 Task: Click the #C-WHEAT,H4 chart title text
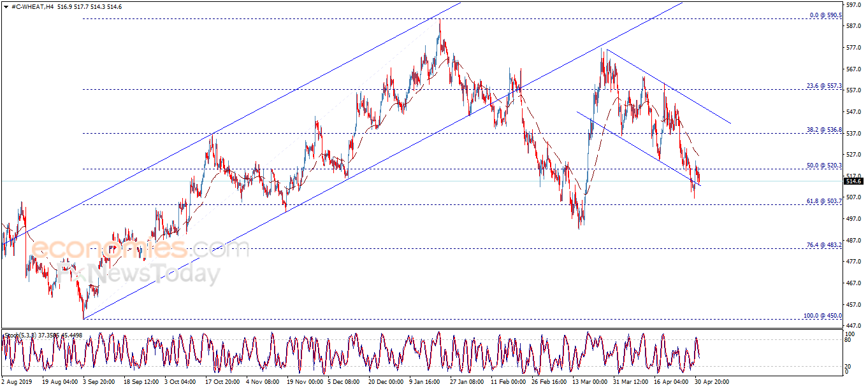[x=33, y=6]
